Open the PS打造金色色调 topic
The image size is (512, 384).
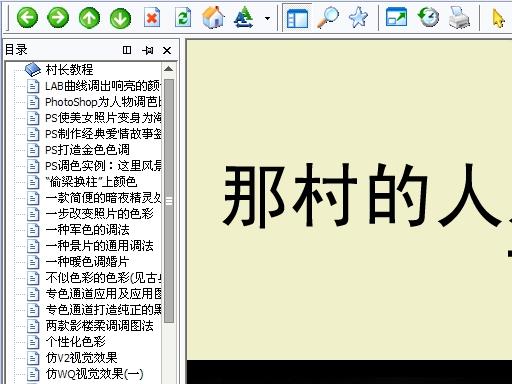87,150
